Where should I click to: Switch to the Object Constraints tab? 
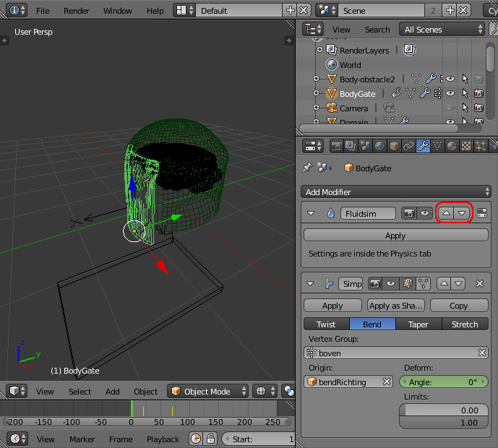408,147
